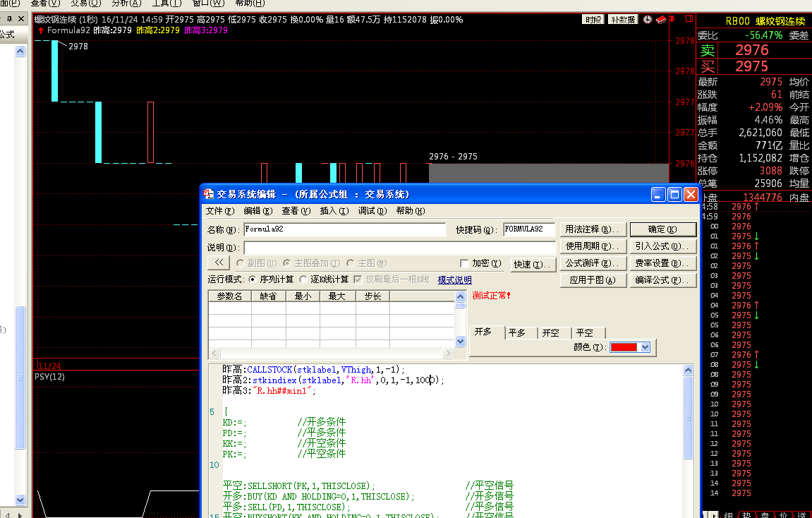The width and height of the screenshot is (812, 518).
Task: Click the 公式测评 button
Action: [593, 263]
